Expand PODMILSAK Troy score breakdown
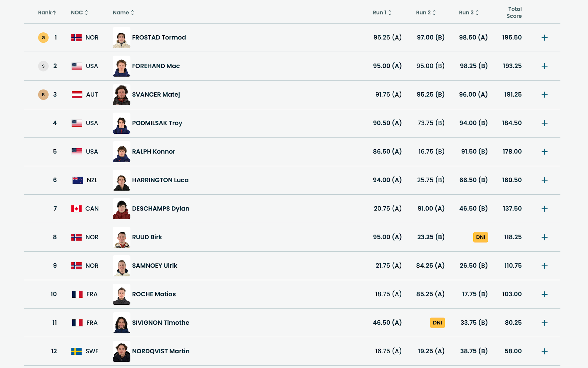 coord(544,123)
